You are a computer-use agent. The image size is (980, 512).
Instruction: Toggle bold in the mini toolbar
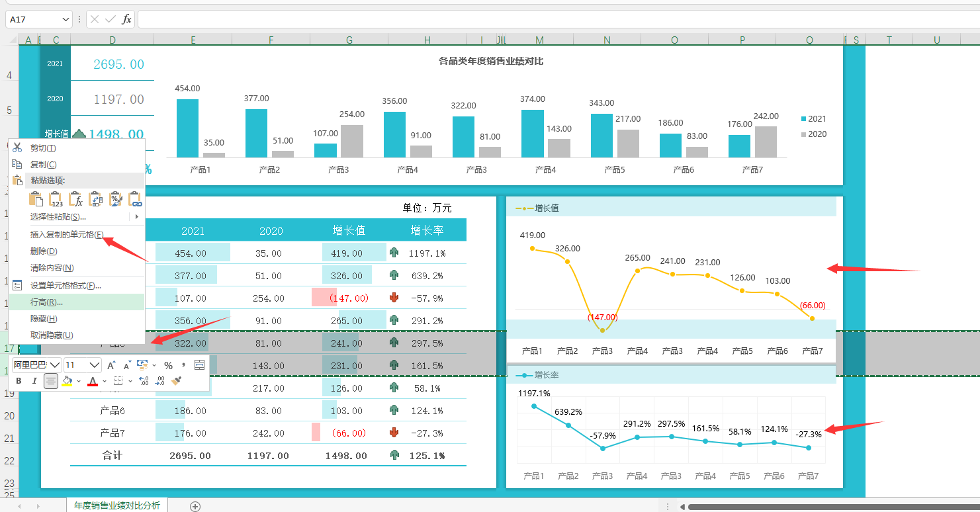tap(19, 381)
